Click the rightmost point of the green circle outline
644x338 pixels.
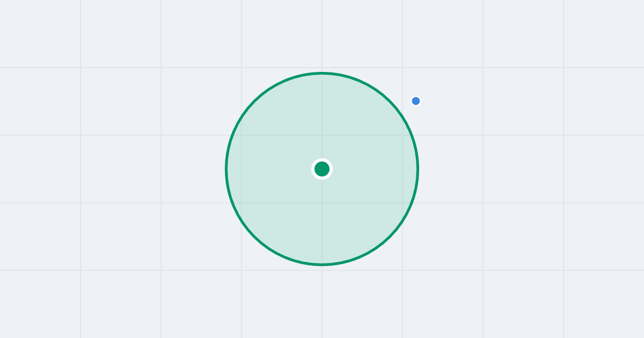click(x=418, y=169)
